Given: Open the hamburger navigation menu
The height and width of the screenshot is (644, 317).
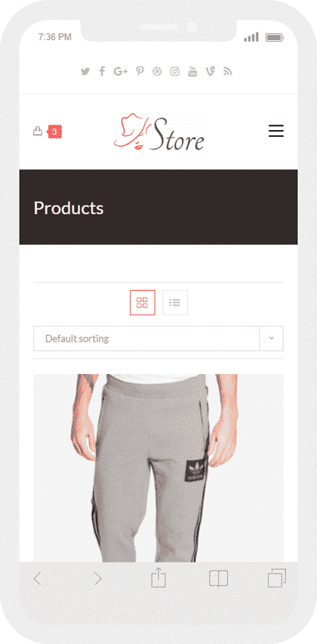Looking at the screenshot, I should pos(276,131).
